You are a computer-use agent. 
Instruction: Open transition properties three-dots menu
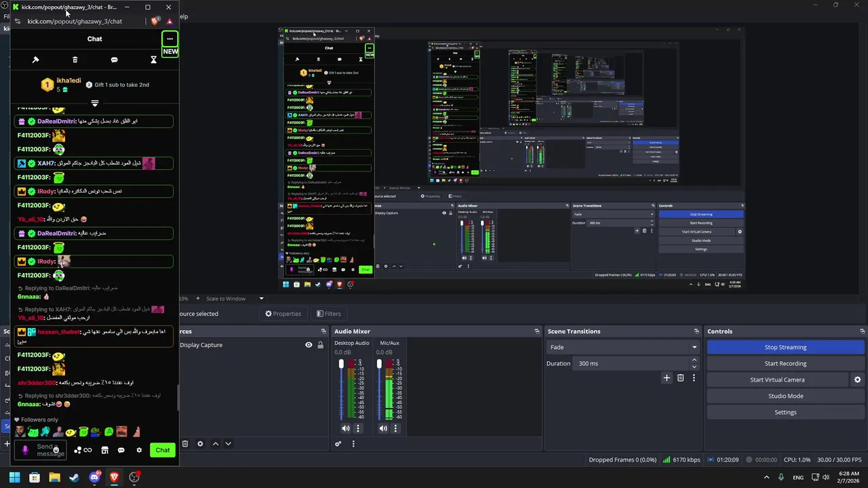click(x=694, y=378)
